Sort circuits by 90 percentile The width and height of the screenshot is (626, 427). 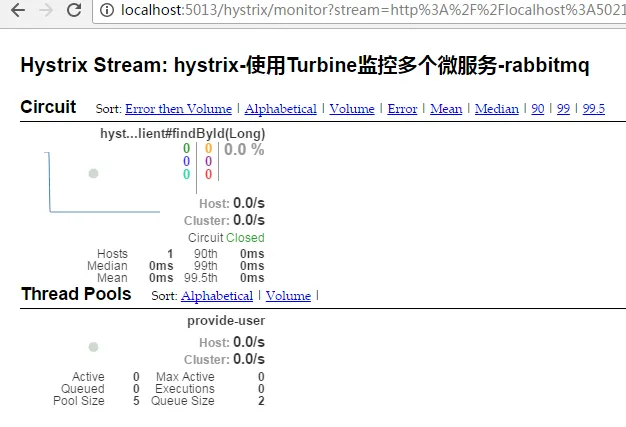(x=538, y=109)
